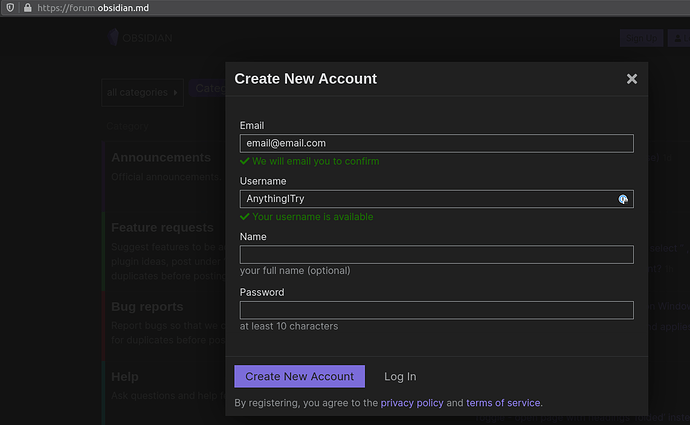Open the Bug reports category
This screenshot has width=690, height=425.
pyautogui.click(x=147, y=307)
